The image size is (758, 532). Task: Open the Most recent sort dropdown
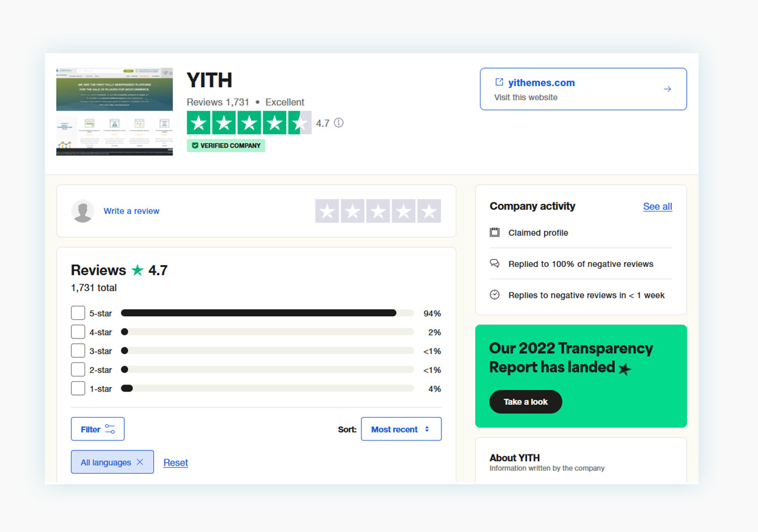tap(401, 429)
